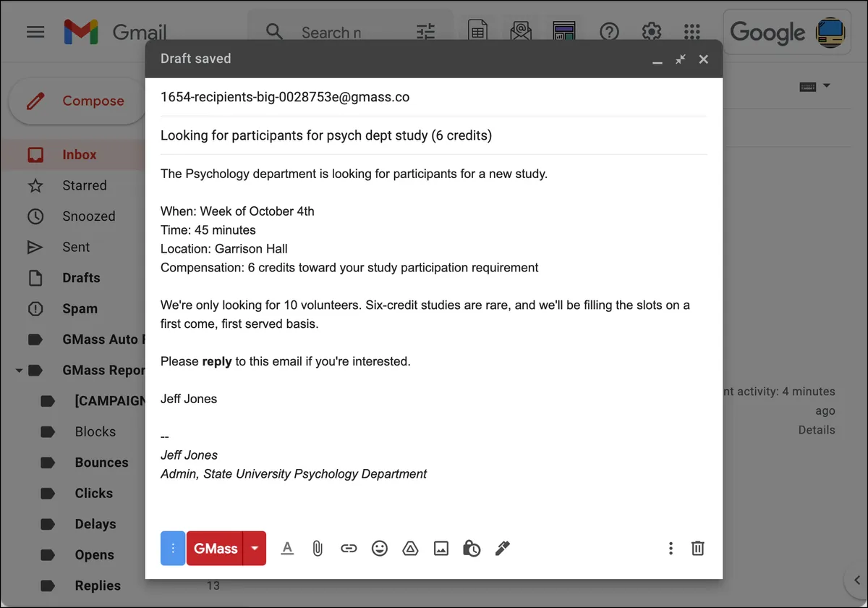The width and height of the screenshot is (868, 608).
Task: Click the bold word 'reply' in body
Action: pos(217,361)
